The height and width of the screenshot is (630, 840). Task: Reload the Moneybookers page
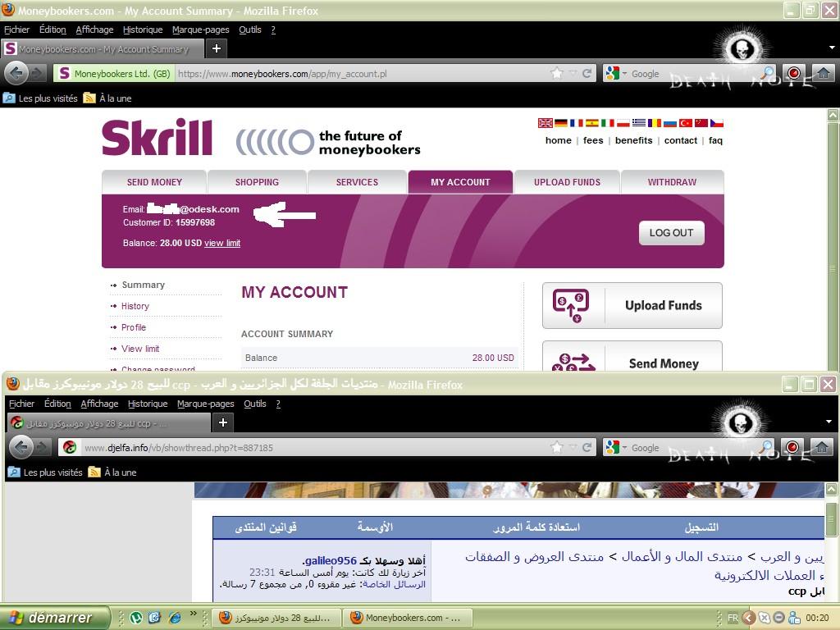pos(587,73)
